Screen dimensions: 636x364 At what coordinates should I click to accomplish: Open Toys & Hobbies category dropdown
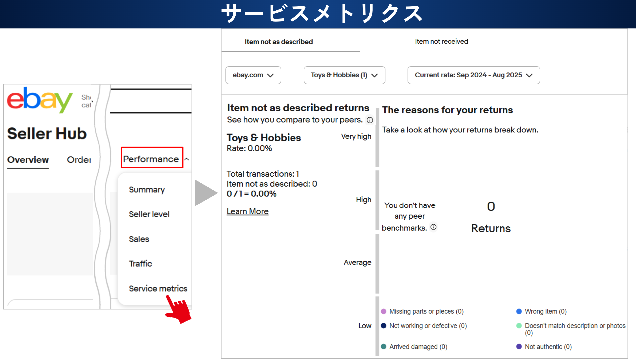(x=344, y=75)
